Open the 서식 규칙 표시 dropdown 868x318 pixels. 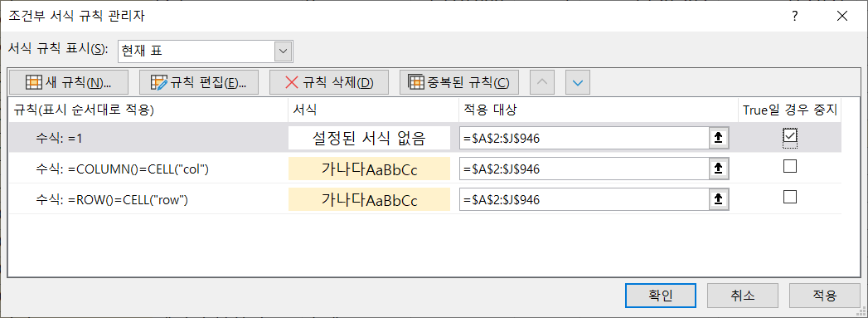tap(284, 51)
